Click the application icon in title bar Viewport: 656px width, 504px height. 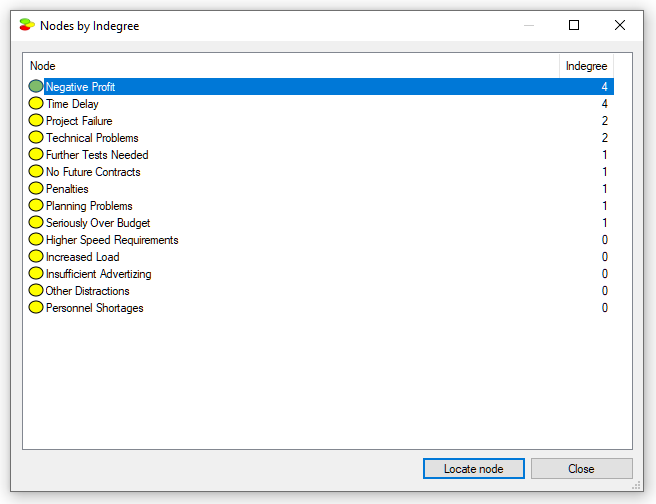pos(27,25)
